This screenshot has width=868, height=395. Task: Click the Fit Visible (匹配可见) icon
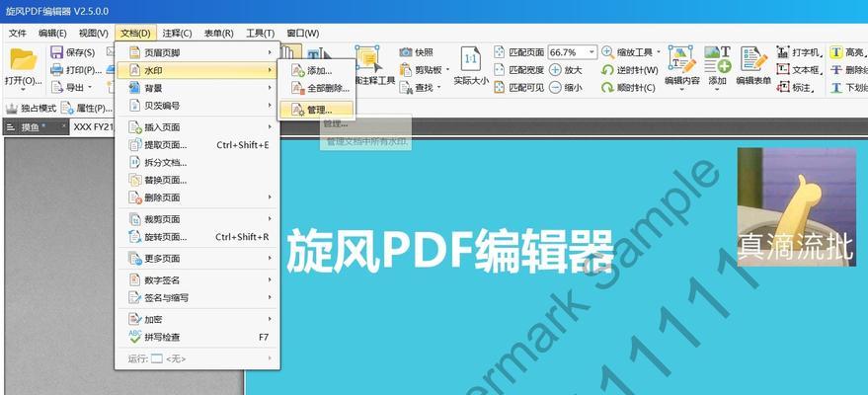tap(500, 88)
